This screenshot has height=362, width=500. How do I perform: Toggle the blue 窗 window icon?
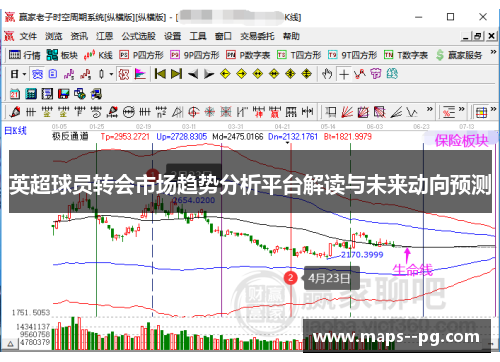click(37, 74)
